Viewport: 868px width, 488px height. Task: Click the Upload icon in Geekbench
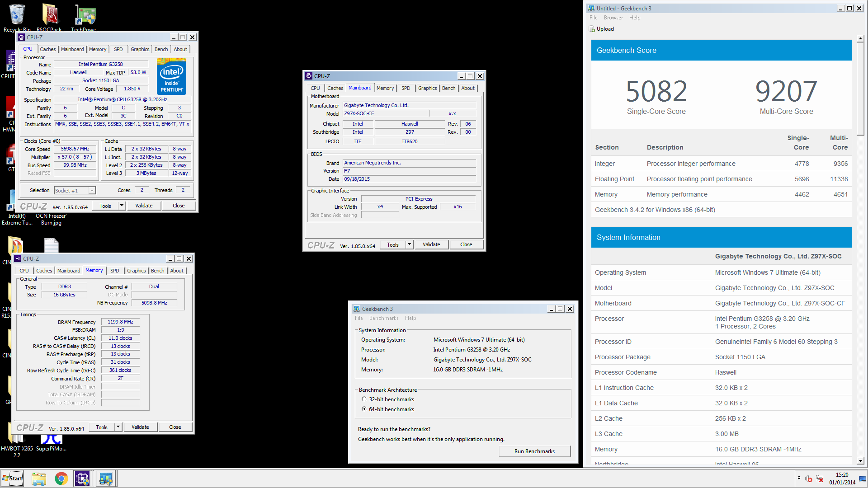[592, 29]
